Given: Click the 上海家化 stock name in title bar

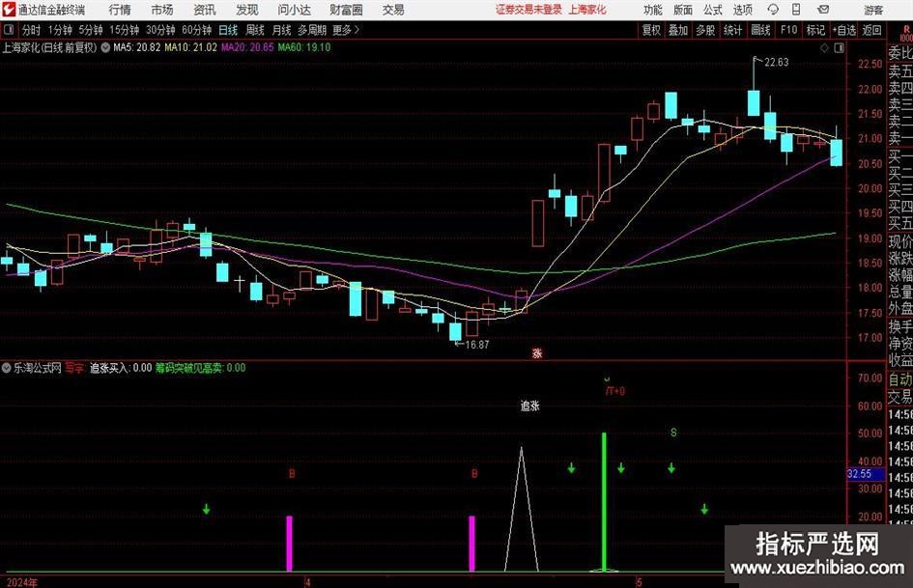Looking at the screenshot, I should point(587,10).
